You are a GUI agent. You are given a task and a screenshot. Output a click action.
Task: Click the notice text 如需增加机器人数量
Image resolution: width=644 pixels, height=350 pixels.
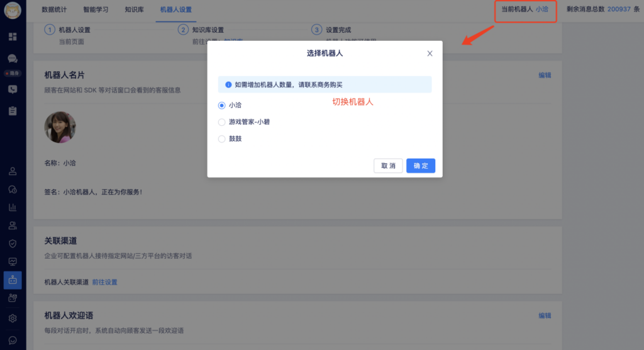pyautogui.click(x=288, y=85)
